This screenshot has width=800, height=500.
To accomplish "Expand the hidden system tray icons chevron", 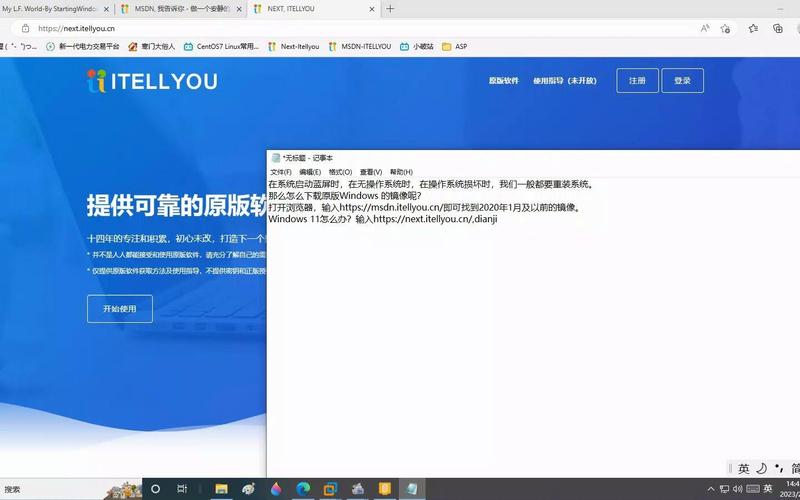I will [x=711, y=489].
